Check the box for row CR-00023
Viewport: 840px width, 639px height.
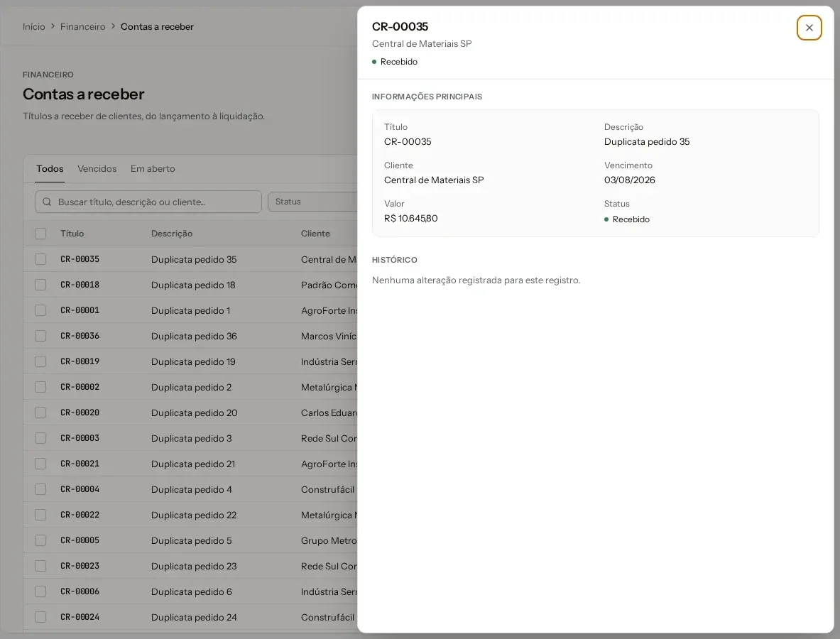pos(40,566)
